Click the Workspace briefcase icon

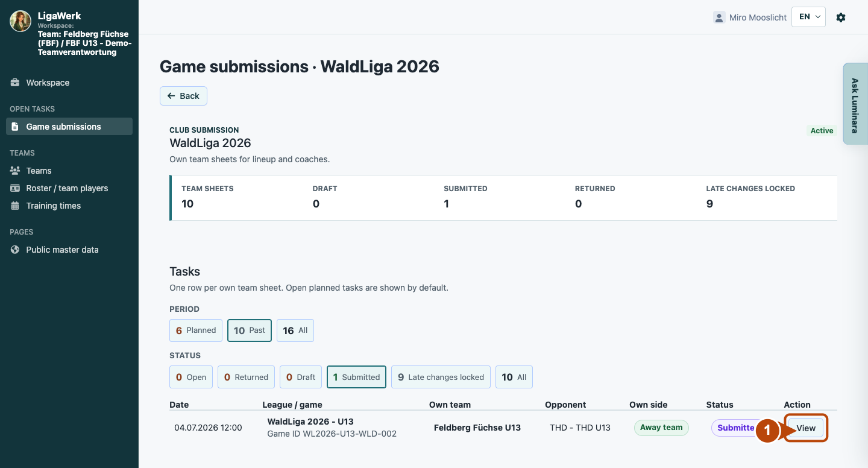pyautogui.click(x=15, y=83)
